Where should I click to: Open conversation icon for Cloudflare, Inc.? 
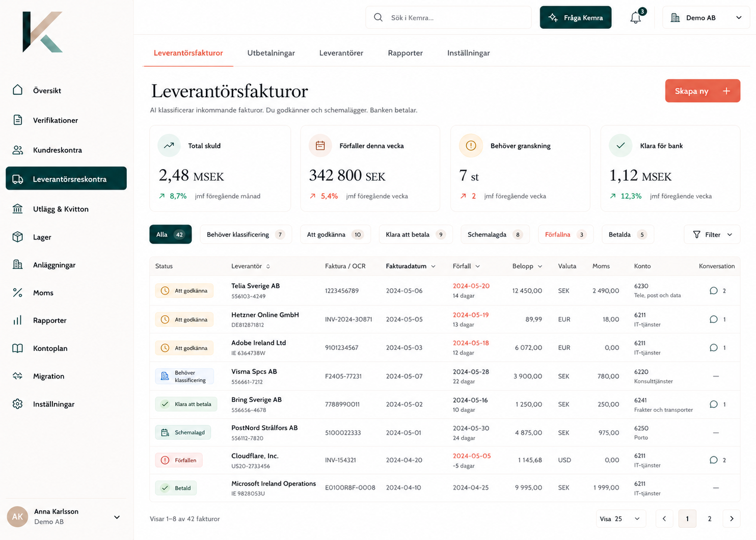[x=713, y=460]
